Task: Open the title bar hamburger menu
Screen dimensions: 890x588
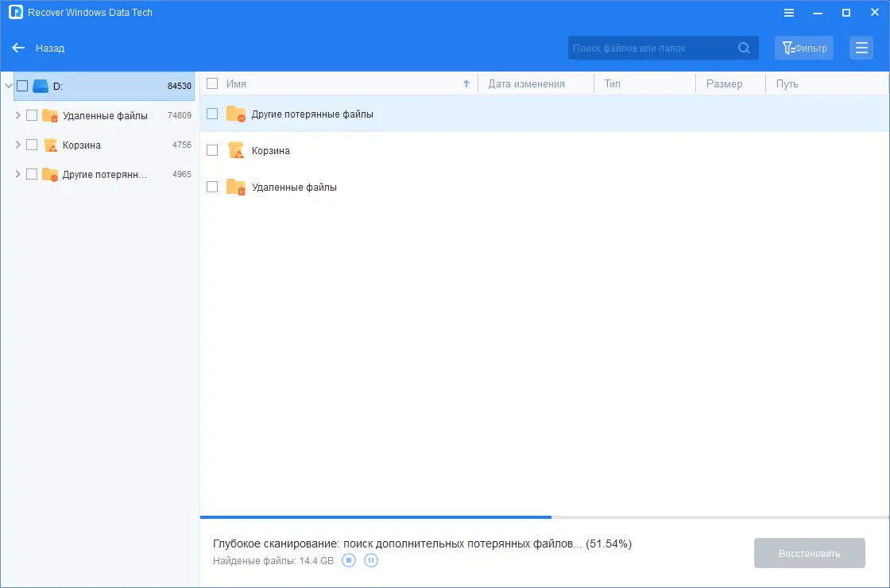Action: 788,12
